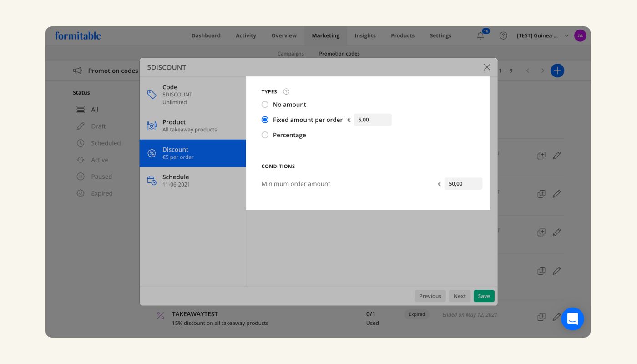The height and width of the screenshot is (364, 637).
Task: Select the No amount radio option
Action: pyautogui.click(x=265, y=105)
